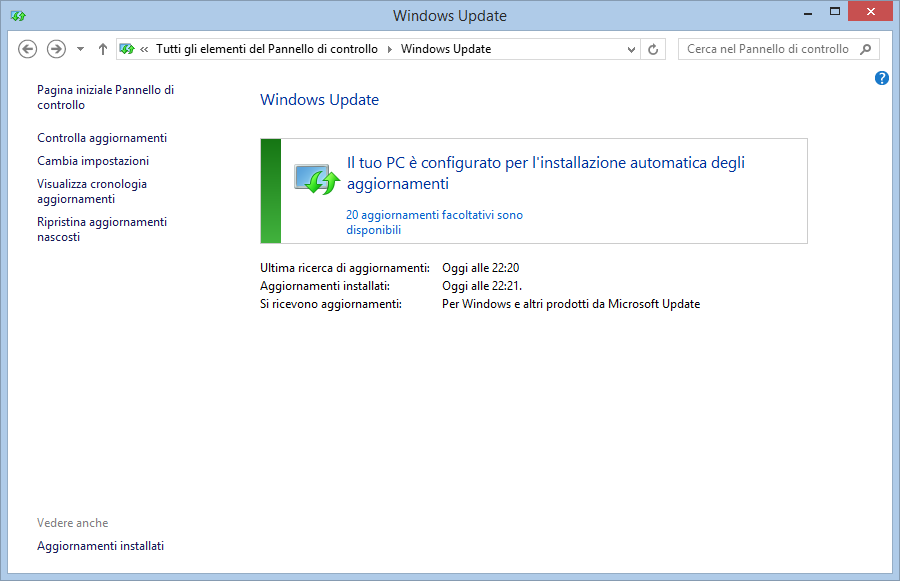900x581 pixels.
Task: Click the Windows Update icon in address bar
Action: tap(127, 49)
